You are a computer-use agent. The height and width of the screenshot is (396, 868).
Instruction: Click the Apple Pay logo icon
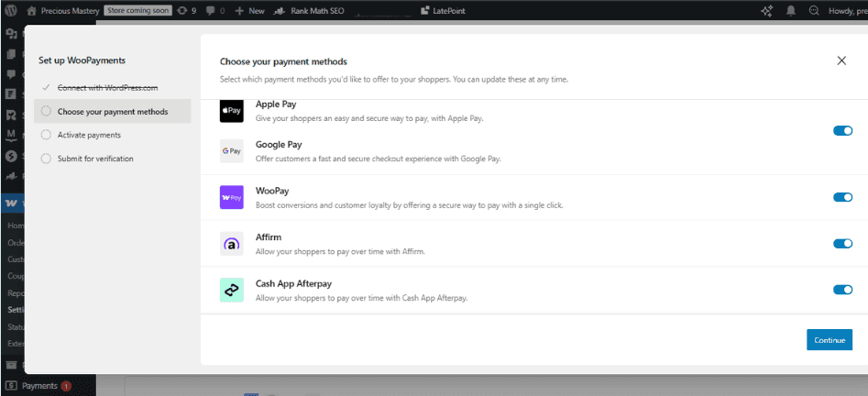point(231,111)
